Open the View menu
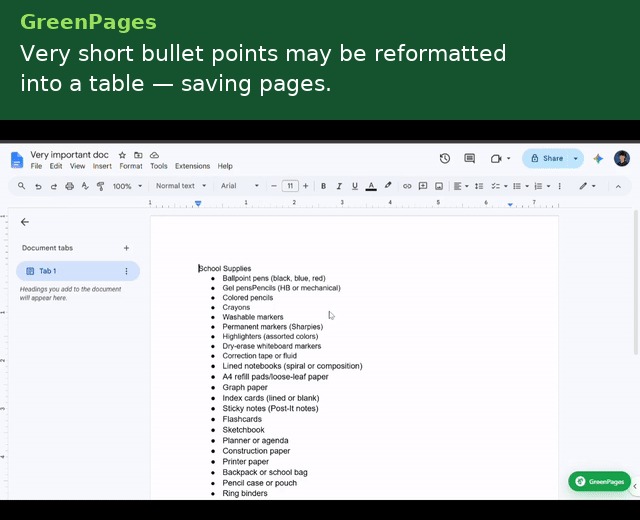This screenshot has width=640, height=520. pyautogui.click(x=78, y=166)
